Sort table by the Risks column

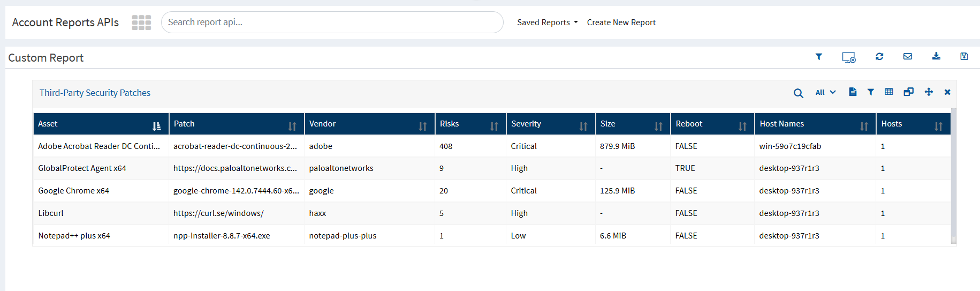click(493, 126)
